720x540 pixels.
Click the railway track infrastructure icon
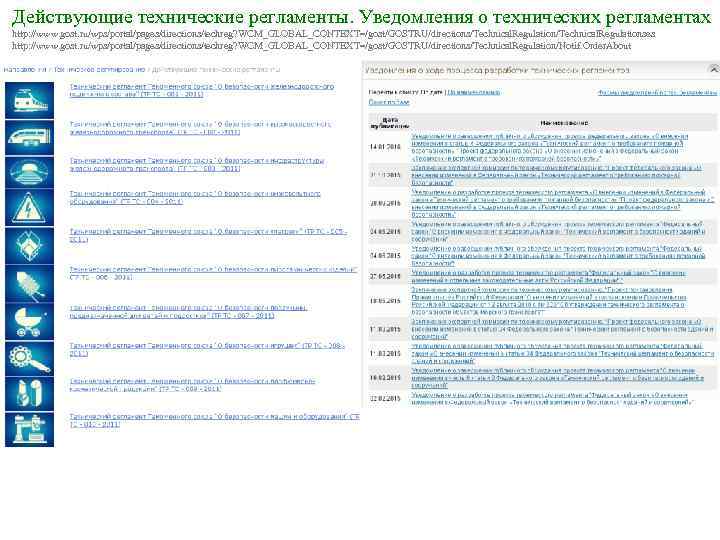[29, 172]
